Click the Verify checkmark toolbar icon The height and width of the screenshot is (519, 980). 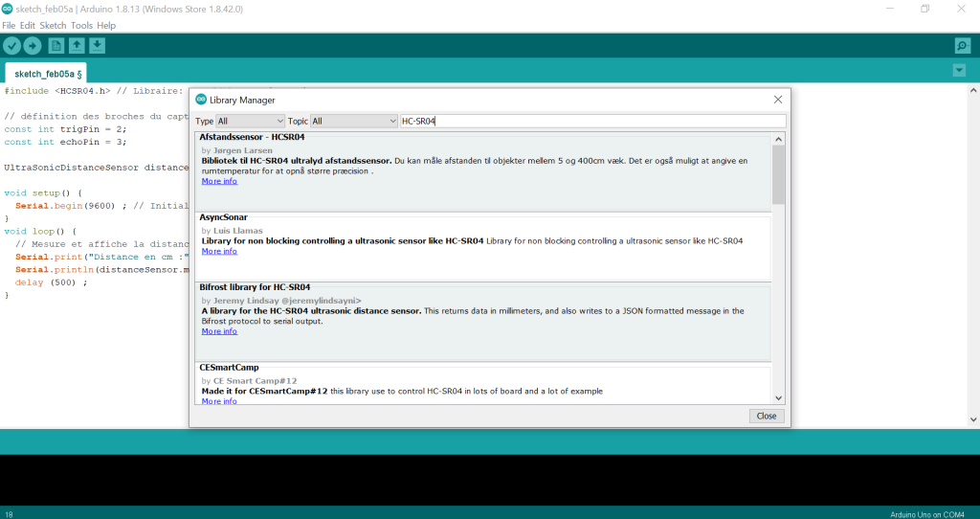pos(12,46)
